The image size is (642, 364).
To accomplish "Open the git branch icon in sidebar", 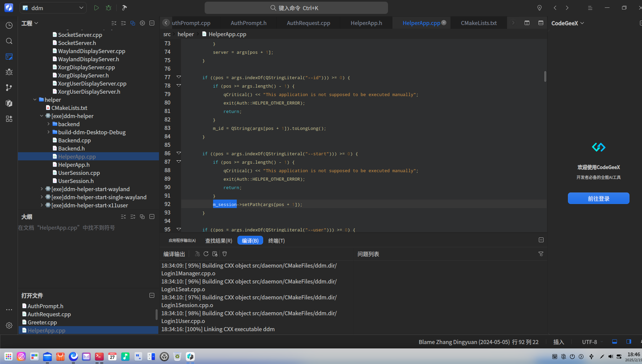I will click(9, 88).
